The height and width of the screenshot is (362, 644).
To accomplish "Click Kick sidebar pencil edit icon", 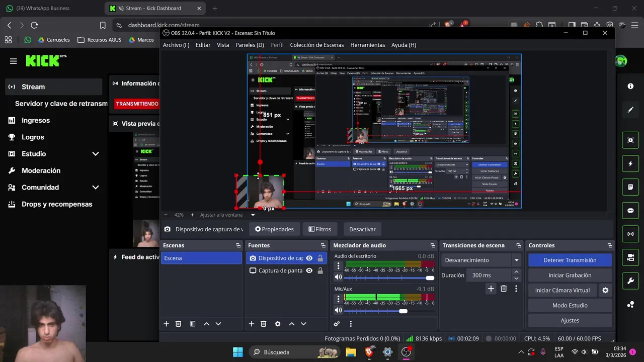I will (630, 110).
